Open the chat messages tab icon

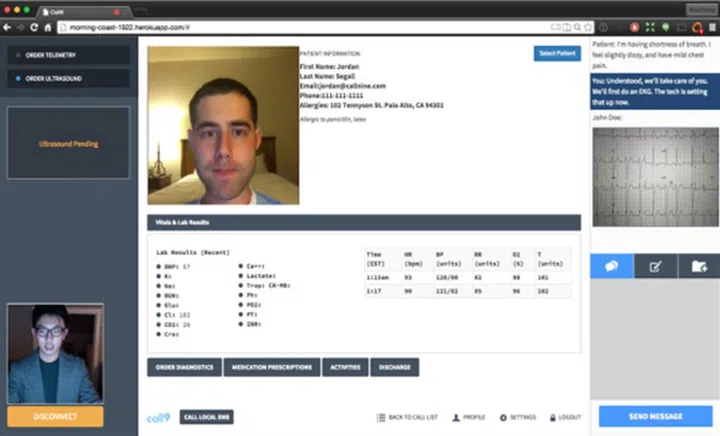click(611, 266)
